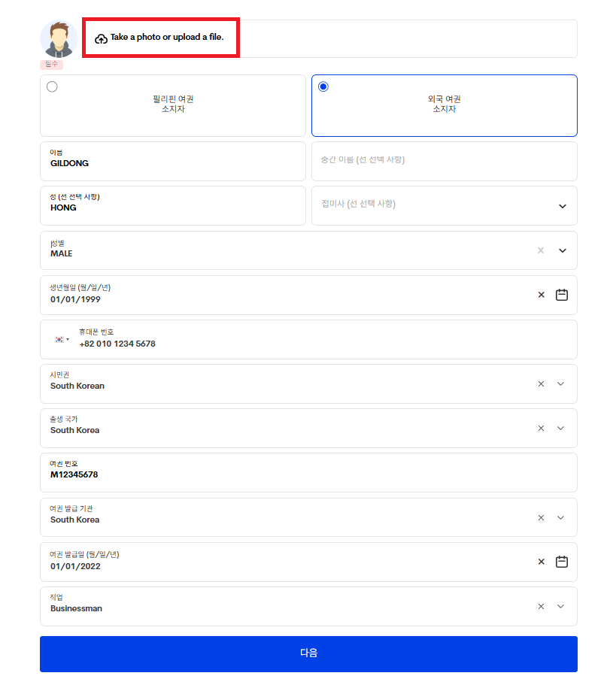Clear the MALE gender selection
Viewport: 610px width, 700px height.
point(541,250)
